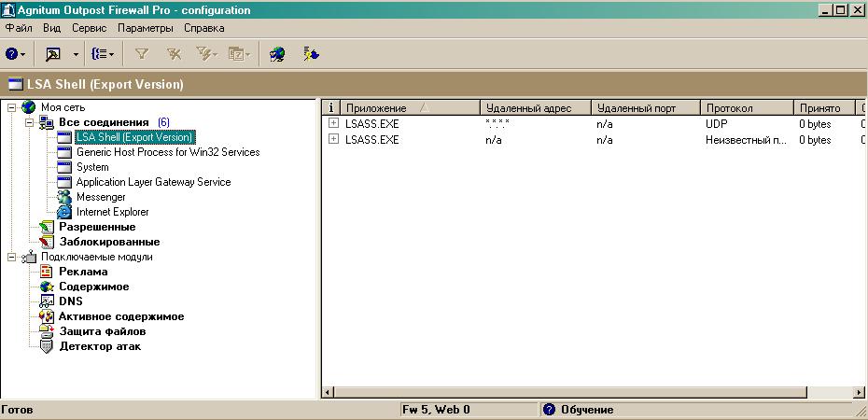Click the Messenger icon in the tree
The width and height of the screenshot is (868, 420).
click(x=64, y=196)
